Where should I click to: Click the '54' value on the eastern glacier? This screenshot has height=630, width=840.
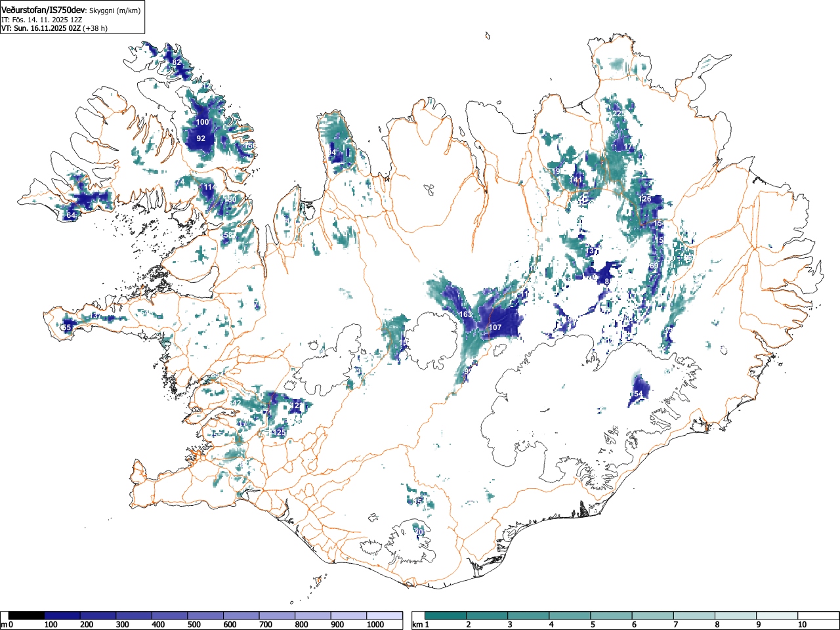coord(638,394)
